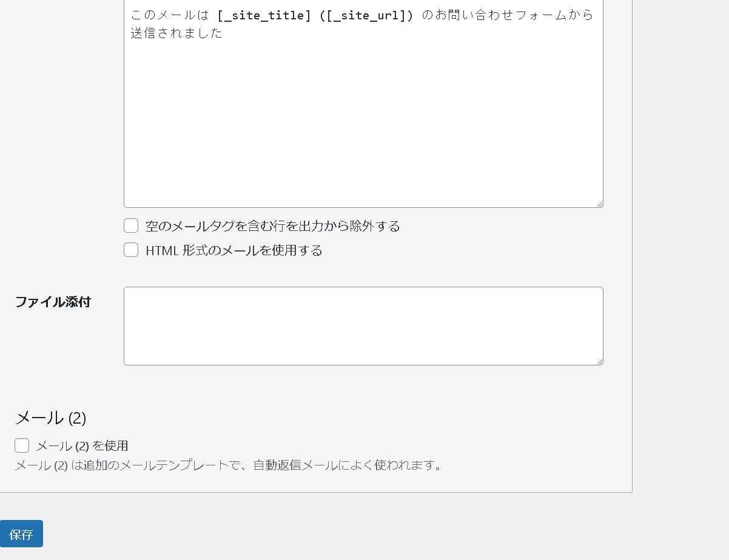Enable the 空のメールタグを含む行を出力から除外する checkbox
Viewport: 729px width, 560px height.
[x=131, y=225]
